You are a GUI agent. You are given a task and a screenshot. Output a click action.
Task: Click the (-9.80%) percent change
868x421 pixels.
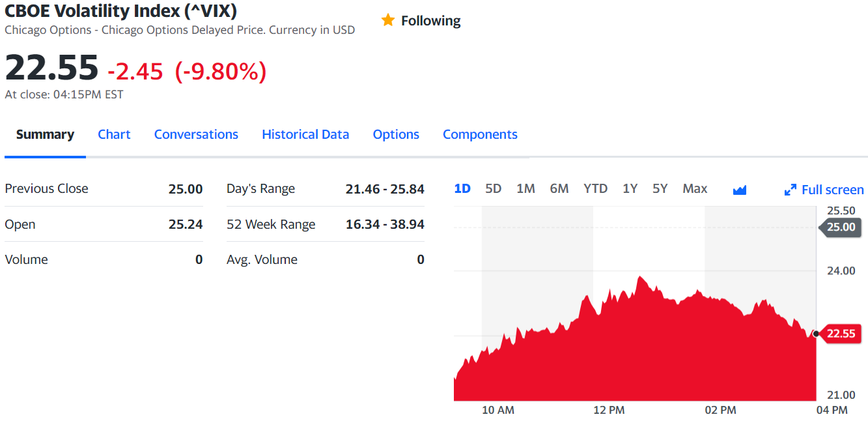221,71
